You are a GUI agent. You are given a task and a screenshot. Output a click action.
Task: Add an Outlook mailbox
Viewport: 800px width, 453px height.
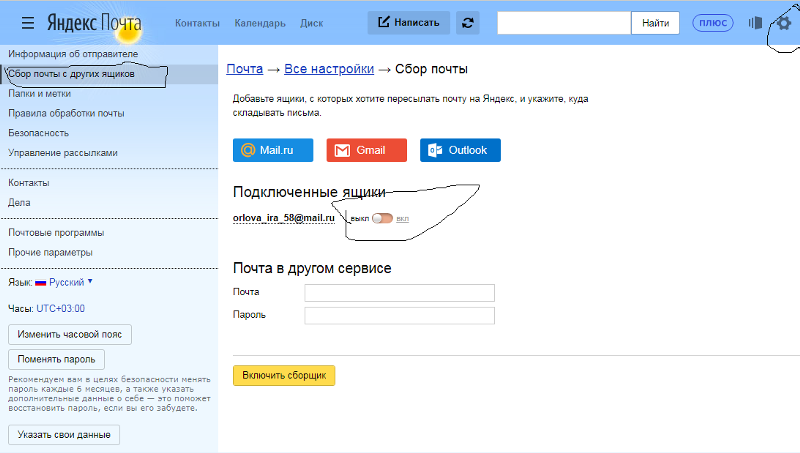pos(460,150)
